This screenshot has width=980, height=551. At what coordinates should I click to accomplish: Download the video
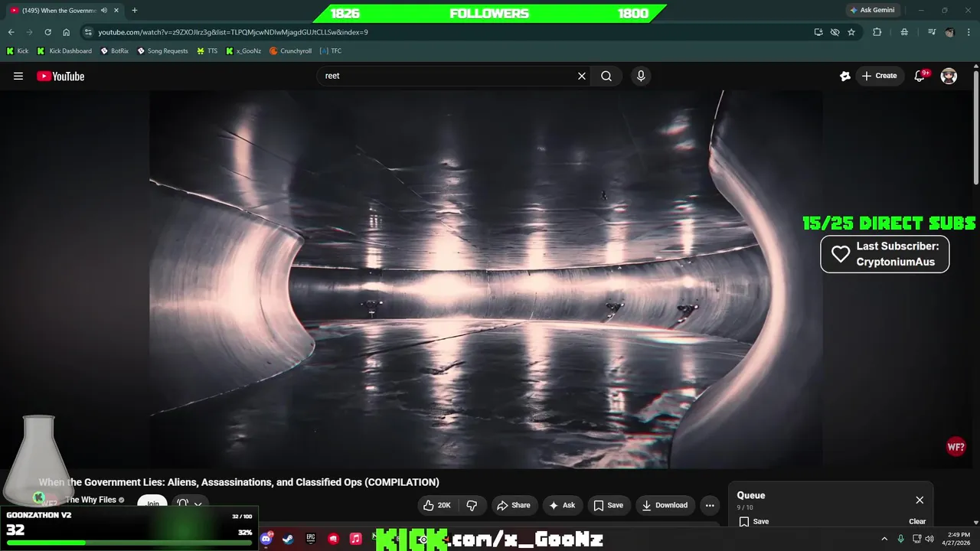[x=665, y=505]
